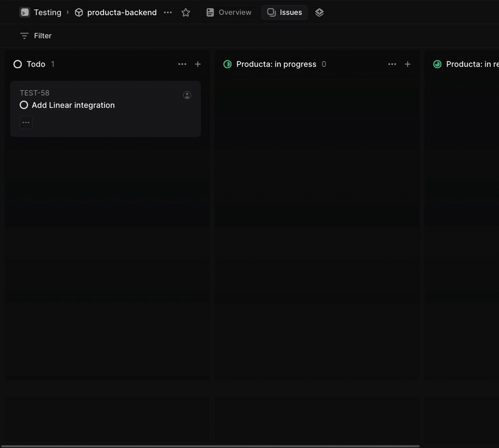Add new issue in Todo column
The image size is (499, 448).
pyautogui.click(x=198, y=64)
